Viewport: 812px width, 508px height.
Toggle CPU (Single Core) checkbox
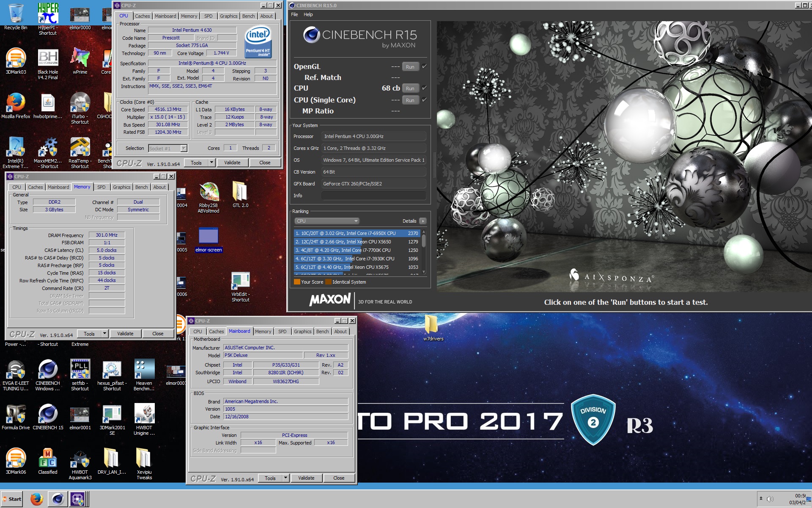pos(424,100)
